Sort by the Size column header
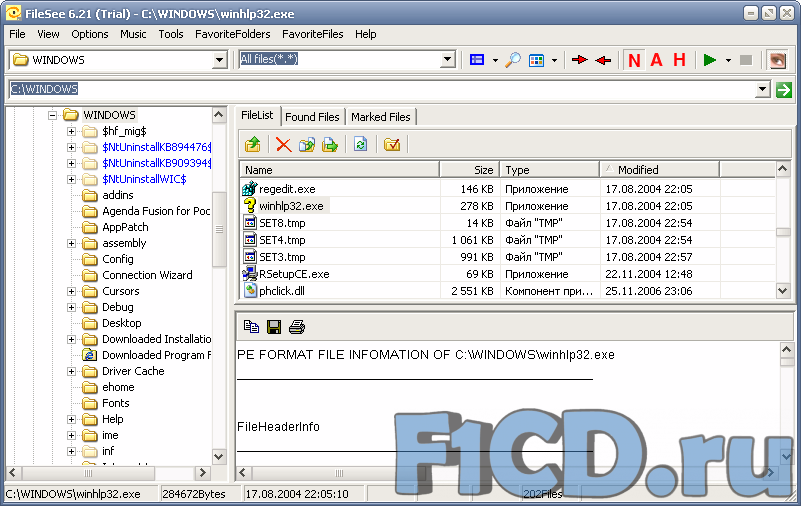 (469, 170)
